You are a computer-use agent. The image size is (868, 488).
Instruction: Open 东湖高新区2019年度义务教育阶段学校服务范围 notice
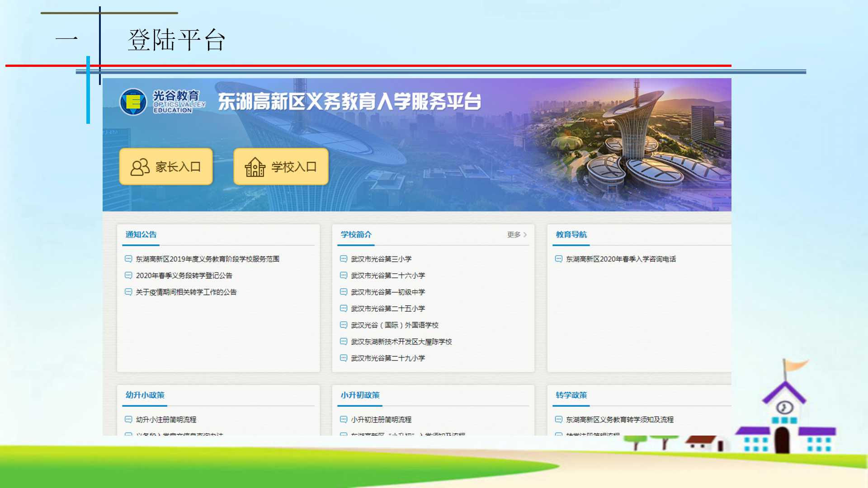tap(208, 259)
